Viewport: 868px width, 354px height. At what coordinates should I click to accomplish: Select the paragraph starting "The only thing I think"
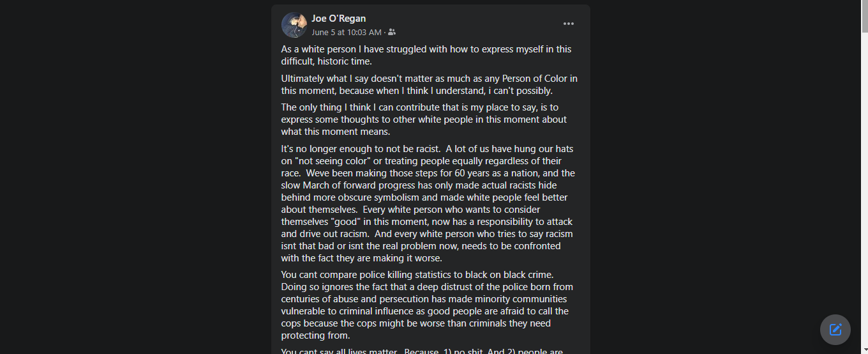pyautogui.click(x=424, y=119)
